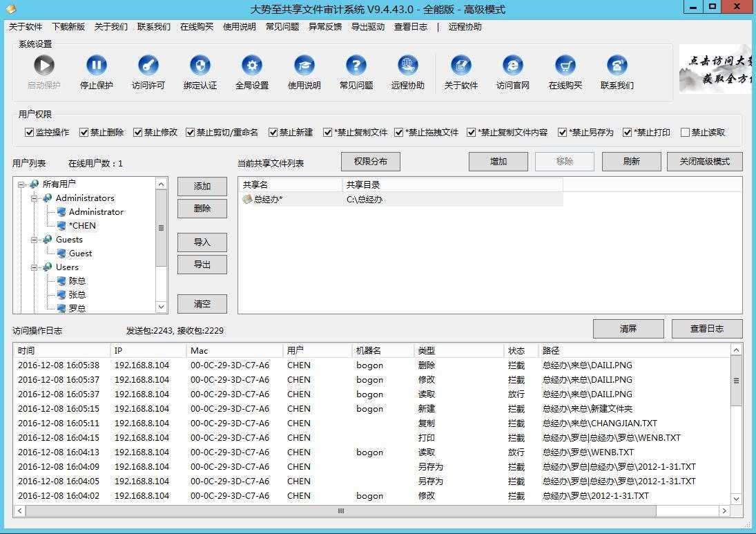Click the 访问官网 (Visit Website) globe icon

pyautogui.click(x=512, y=67)
